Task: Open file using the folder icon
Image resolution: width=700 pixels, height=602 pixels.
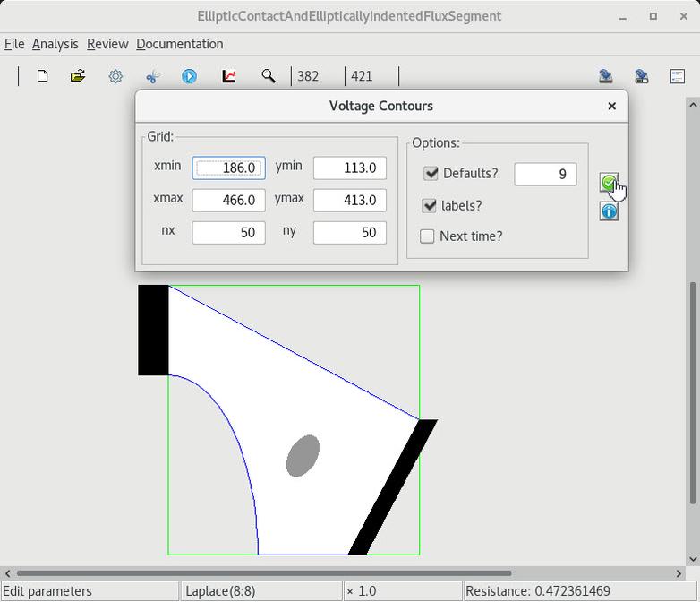Action: coord(78,76)
